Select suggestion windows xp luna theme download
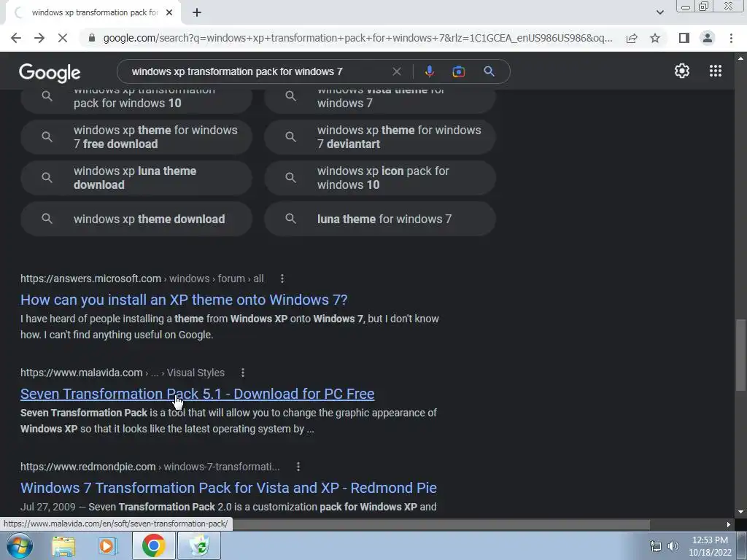The image size is (747, 560). tap(136, 178)
